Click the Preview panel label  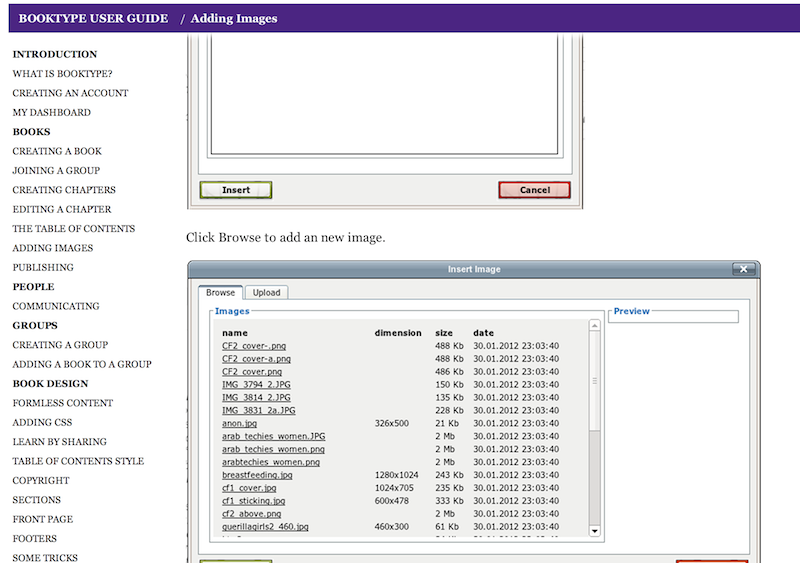click(631, 311)
